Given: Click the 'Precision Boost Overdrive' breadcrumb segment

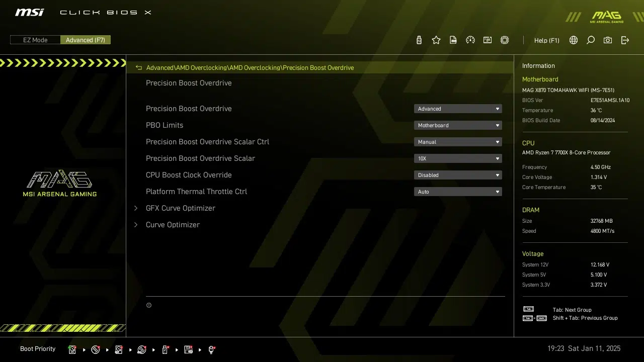Looking at the screenshot, I should 318,68.
